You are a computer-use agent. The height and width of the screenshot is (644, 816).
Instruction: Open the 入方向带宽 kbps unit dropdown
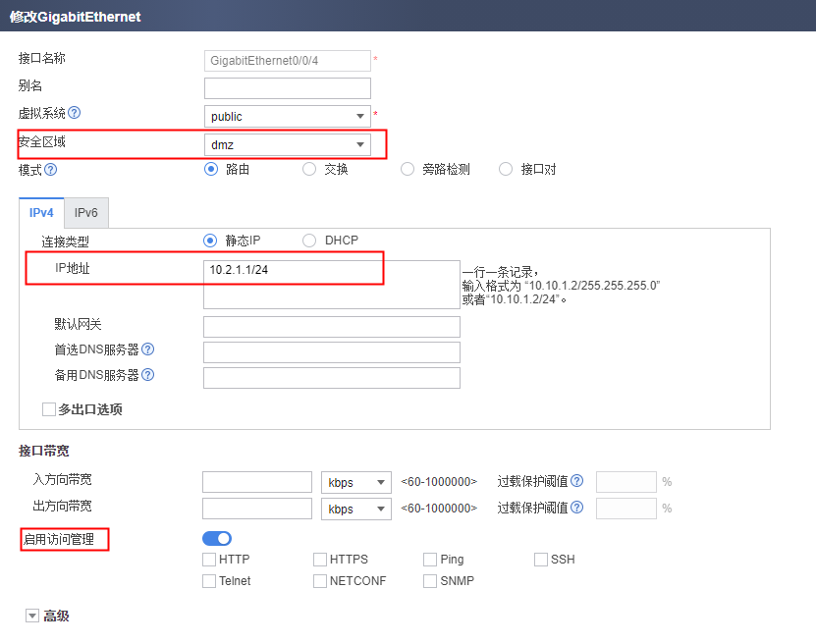[356, 482]
